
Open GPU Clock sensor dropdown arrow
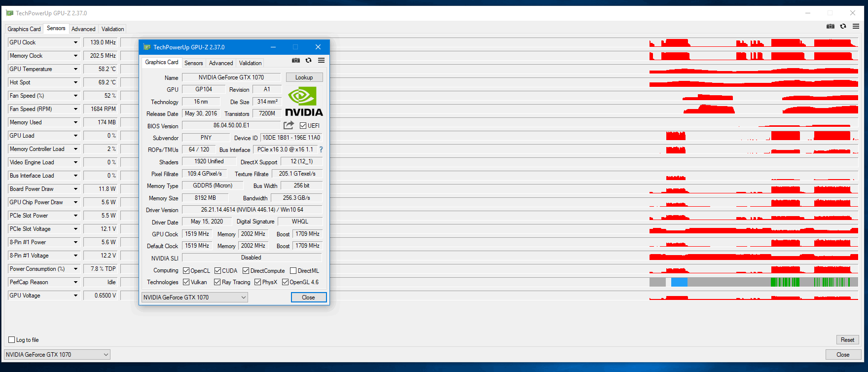75,42
